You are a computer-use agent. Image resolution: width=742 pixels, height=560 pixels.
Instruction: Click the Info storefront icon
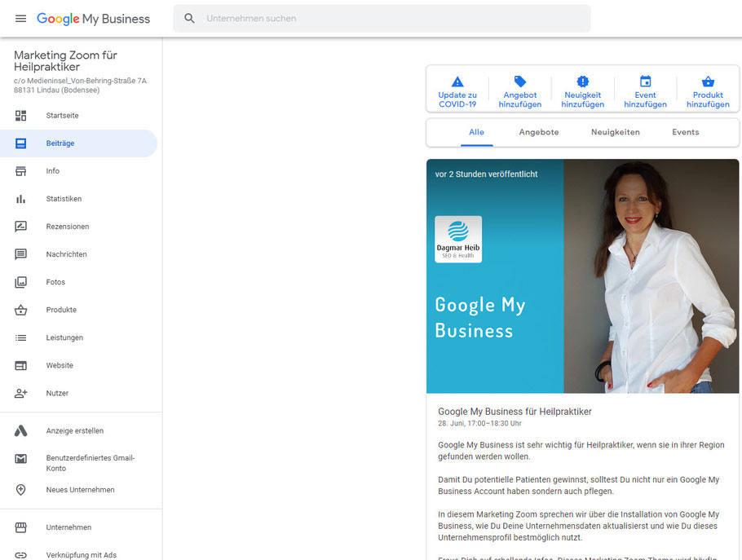coord(21,171)
